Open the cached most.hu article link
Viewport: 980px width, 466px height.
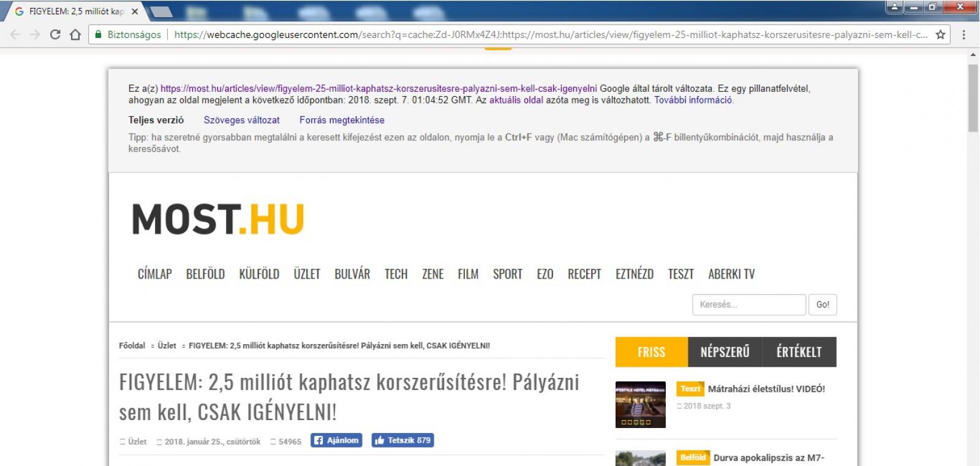click(x=379, y=88)
